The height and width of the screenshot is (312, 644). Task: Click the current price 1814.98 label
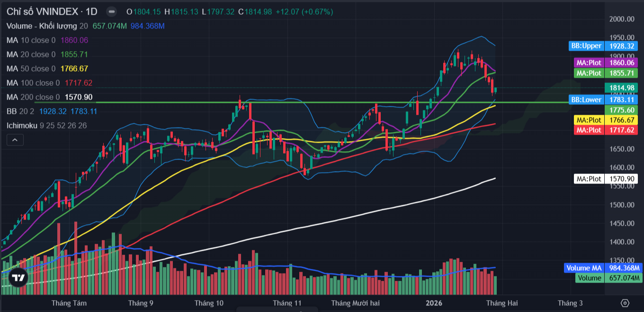click(x=621, y=88)
